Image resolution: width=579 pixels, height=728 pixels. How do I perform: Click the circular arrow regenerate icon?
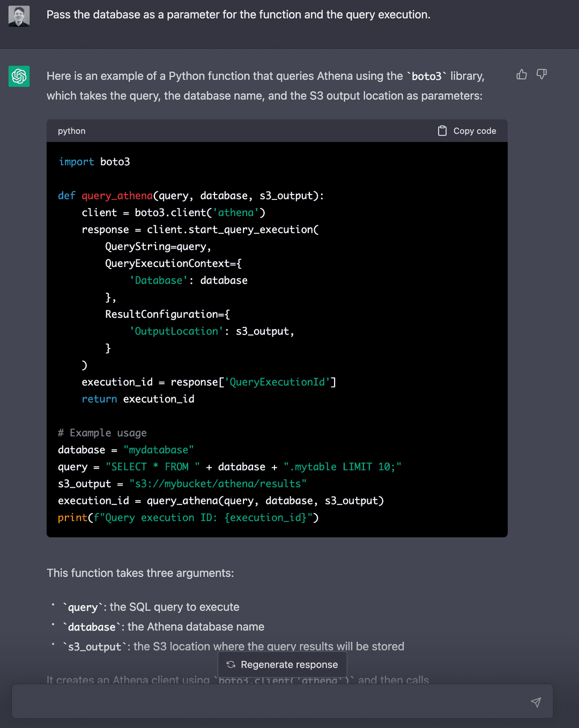point(231,664)
